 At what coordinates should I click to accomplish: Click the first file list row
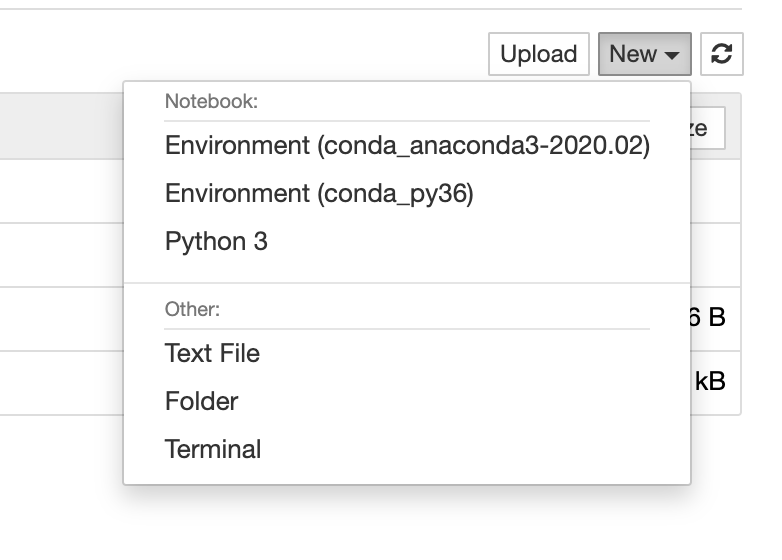(x=60, y=191)
